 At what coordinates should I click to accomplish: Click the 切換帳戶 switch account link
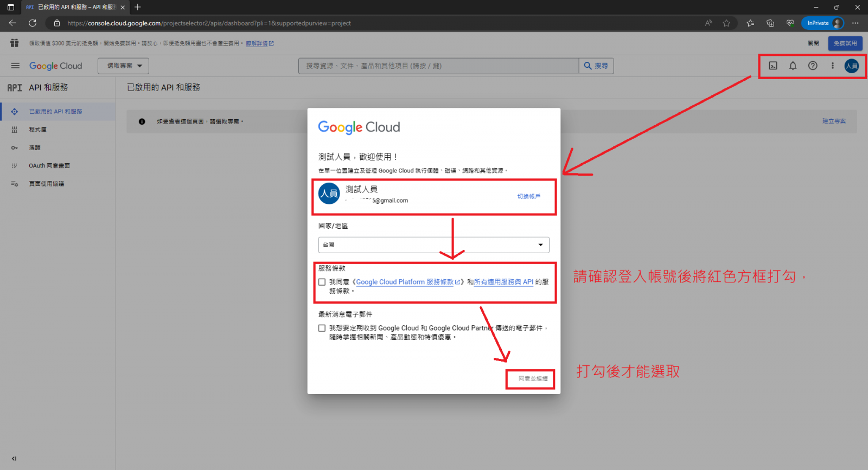(x=529, y=196)
